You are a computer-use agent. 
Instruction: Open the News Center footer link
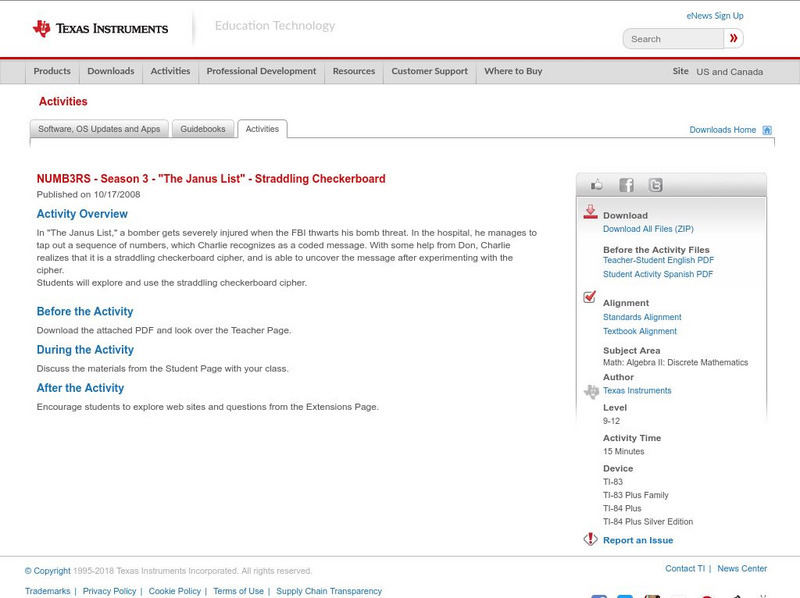click(x=742, y=568)
